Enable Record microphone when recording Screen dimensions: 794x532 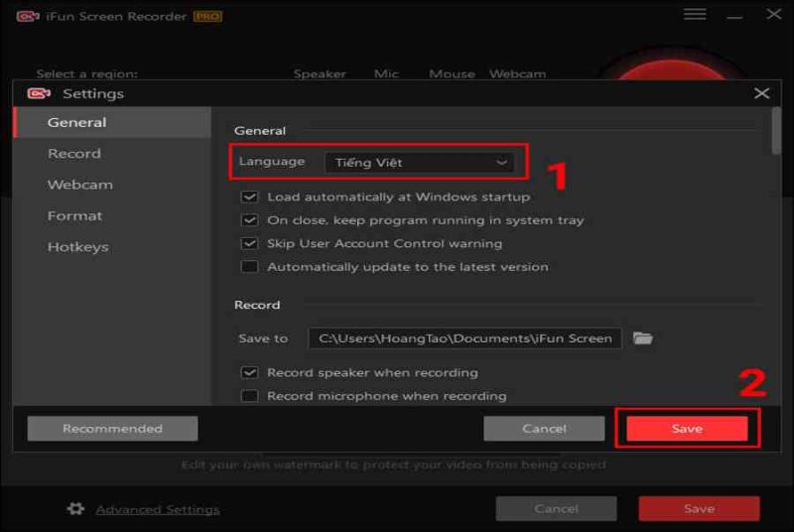pos(249,396)
